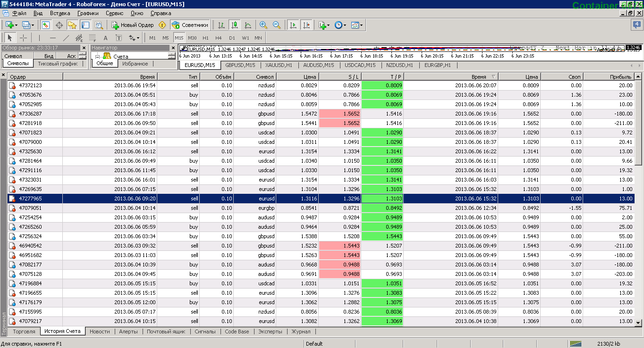Image resolution: width=644 pixels, height=348 pixels.
Task: Open the Сервис menu
Action: [115, 13]
